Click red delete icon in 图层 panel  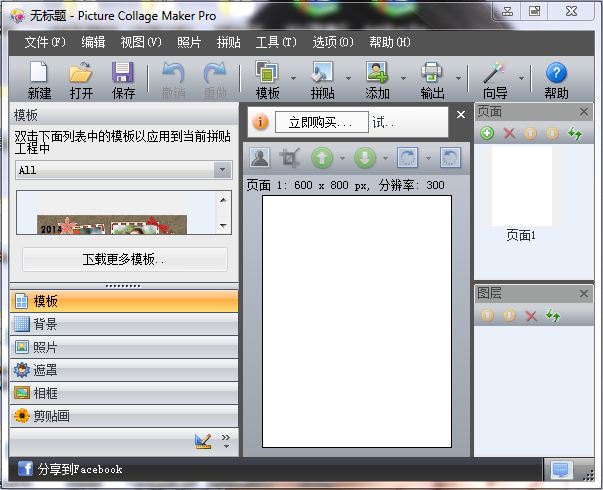[531, 316]
